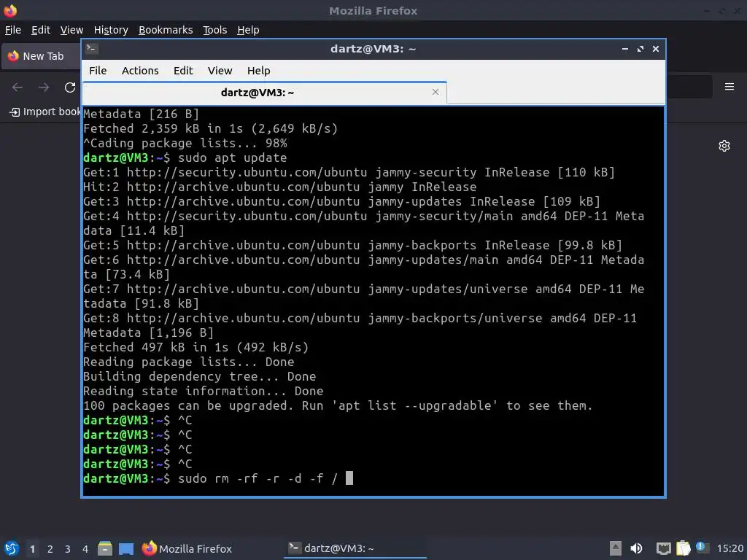Click the network monitor tray icon
This screenshot has width=747, height=560.
663,548
